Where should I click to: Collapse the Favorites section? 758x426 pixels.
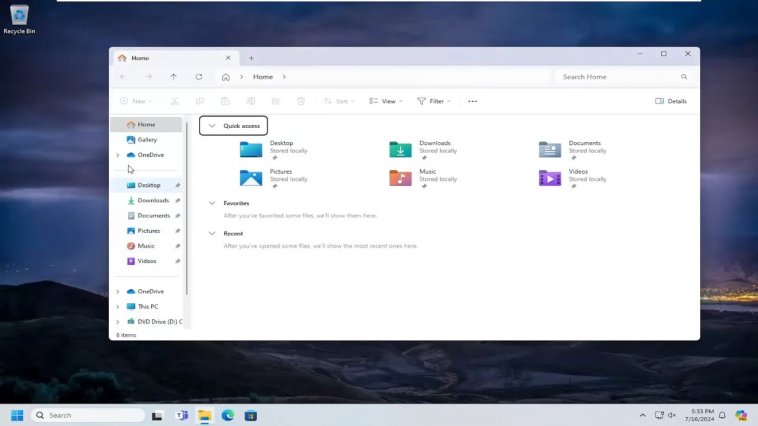coord(212,203)
